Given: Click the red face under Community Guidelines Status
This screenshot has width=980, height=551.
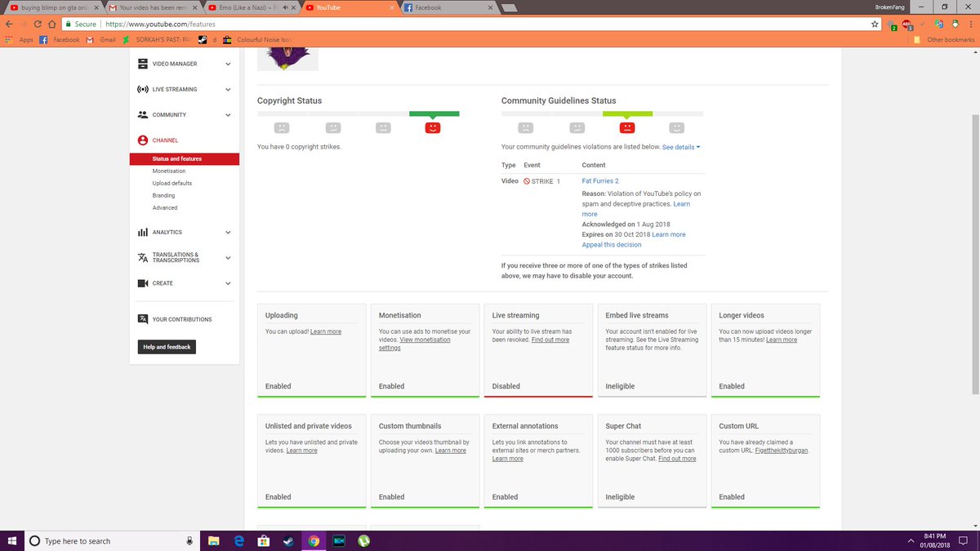Looking at the screenshot, I should 627,127.
